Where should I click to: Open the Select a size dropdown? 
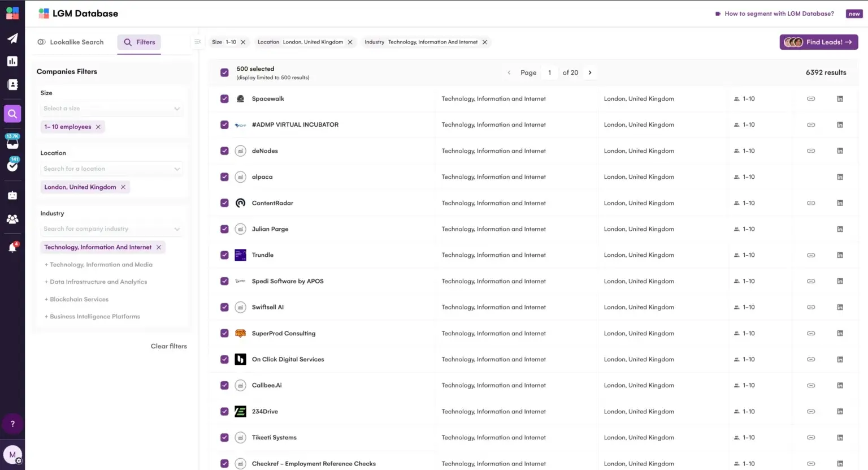coord(112,109)
